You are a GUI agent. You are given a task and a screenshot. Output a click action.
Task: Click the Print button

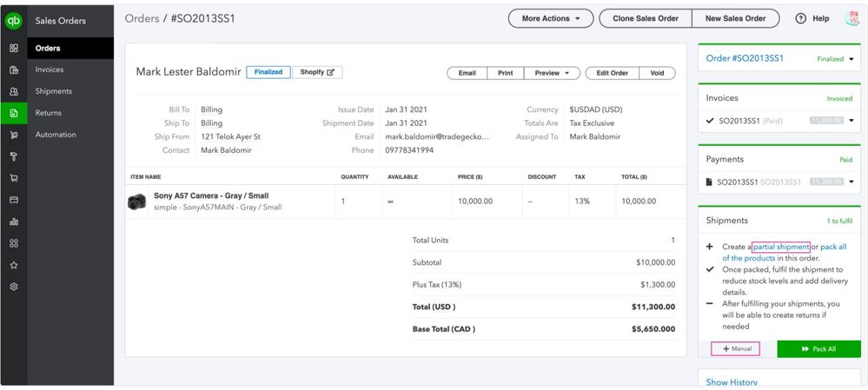click(x=506, y=73)
